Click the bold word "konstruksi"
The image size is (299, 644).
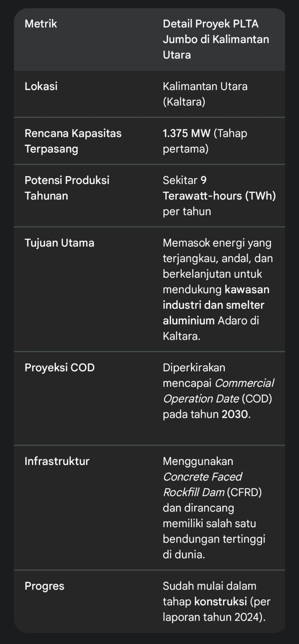coord(220,601)
